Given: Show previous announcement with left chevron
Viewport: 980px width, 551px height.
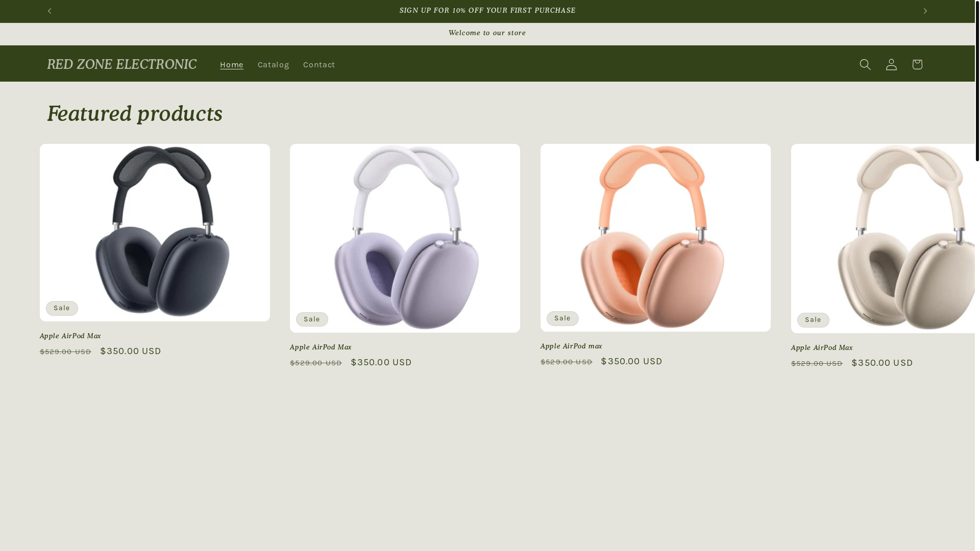Looking at the screenshot, I should pyautogui.click(x=50, y=11).
